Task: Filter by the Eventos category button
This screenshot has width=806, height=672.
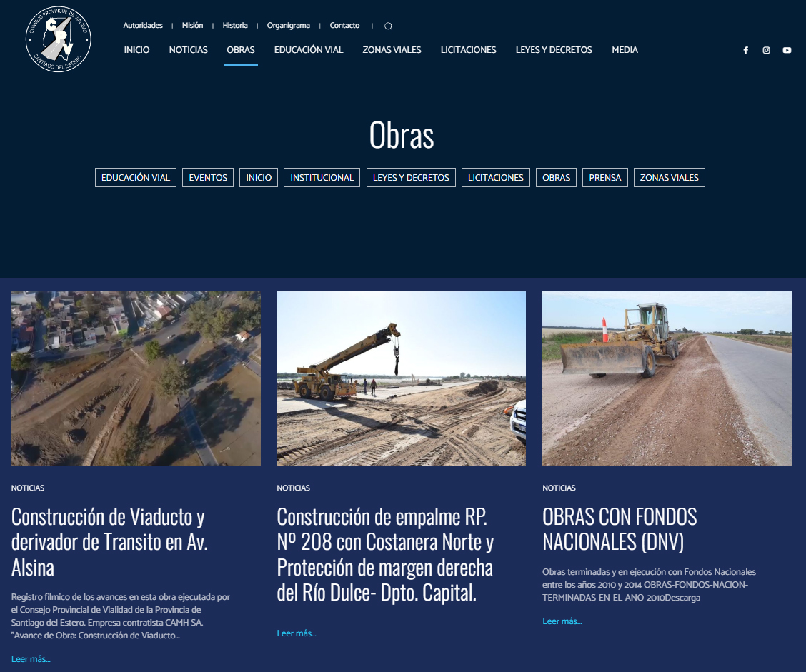Action: [x=208, y=177]
